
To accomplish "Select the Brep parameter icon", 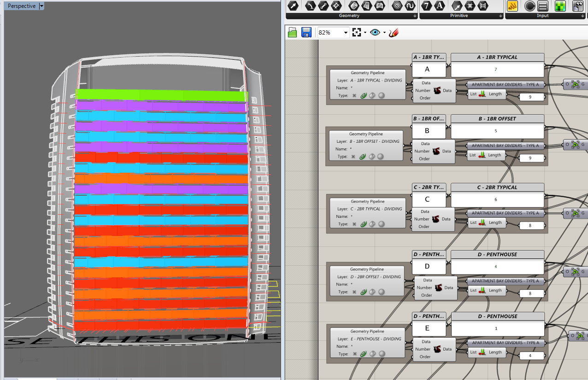I will pyautogui.click(x=354, y=6).
